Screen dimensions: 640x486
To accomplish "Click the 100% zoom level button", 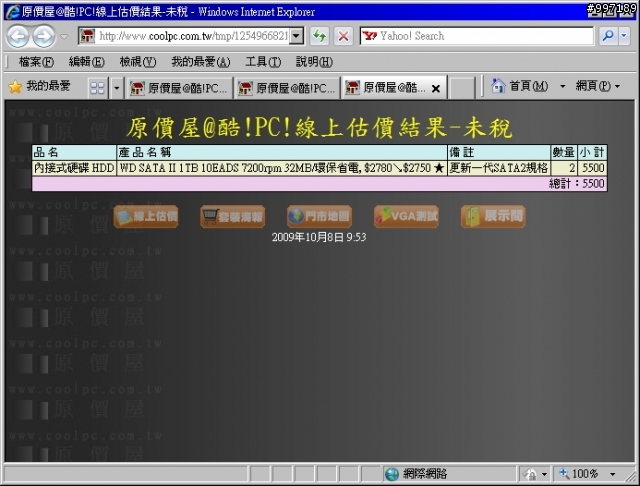I will pos(579,474).
